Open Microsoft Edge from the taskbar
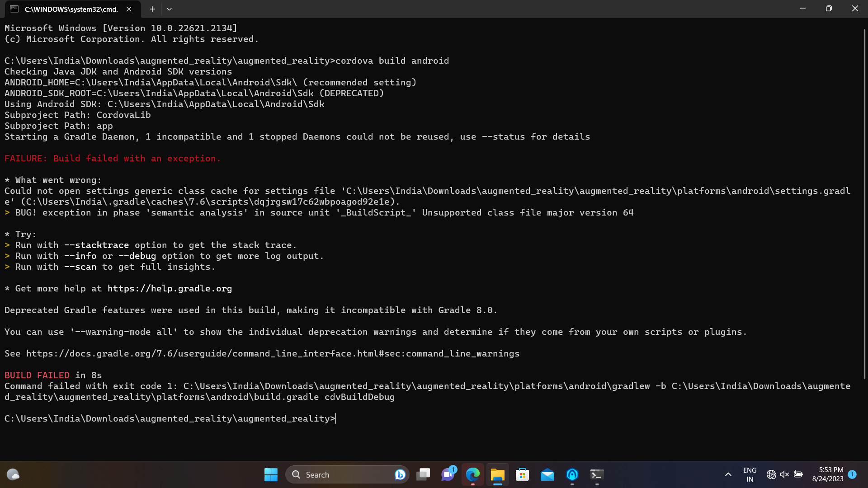Screen dimensions: 868x488 click(x=473, y=474)
